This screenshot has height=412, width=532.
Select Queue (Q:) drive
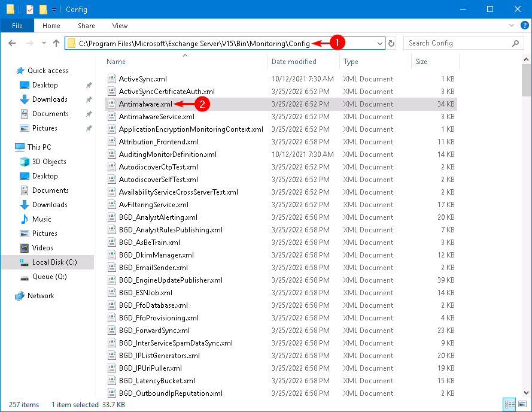click(49, 277)
